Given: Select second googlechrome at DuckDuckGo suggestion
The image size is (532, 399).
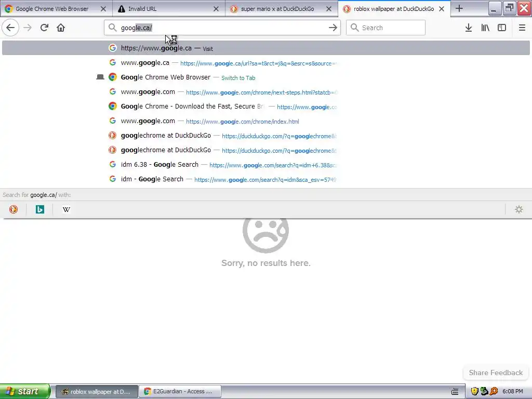Looking at the screenshot, I should pyautogui.click(x=266, y=150).
